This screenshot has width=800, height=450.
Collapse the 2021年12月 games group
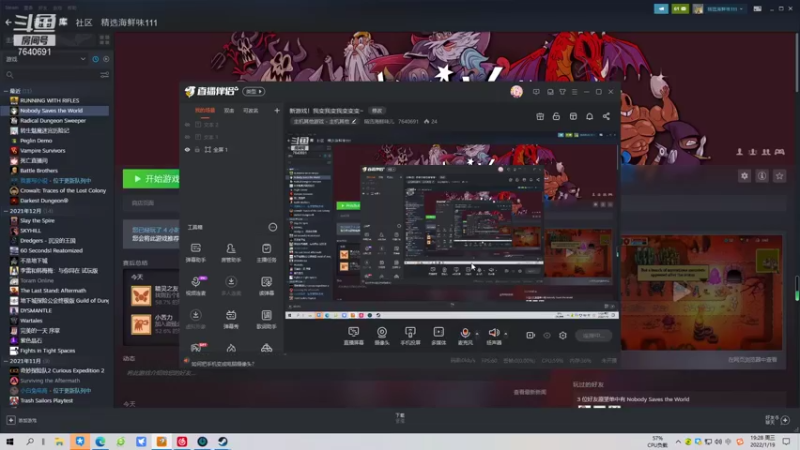[6, 211]
